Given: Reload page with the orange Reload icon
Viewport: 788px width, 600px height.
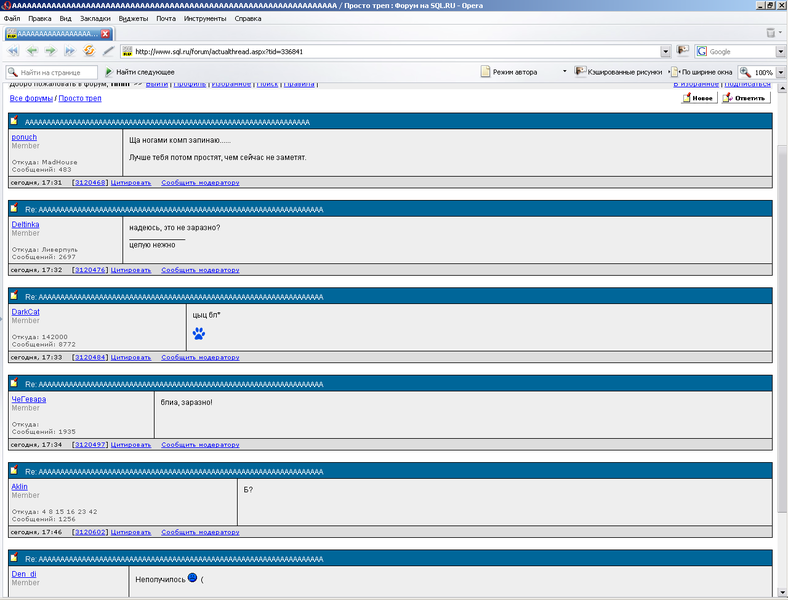Looking at the screenshot, I should [88, 51].
